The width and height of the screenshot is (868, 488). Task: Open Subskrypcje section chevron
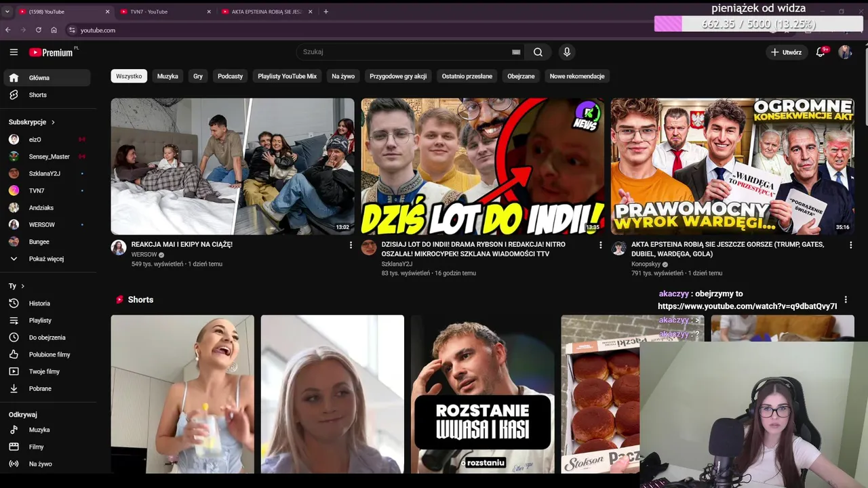point(53,122)
